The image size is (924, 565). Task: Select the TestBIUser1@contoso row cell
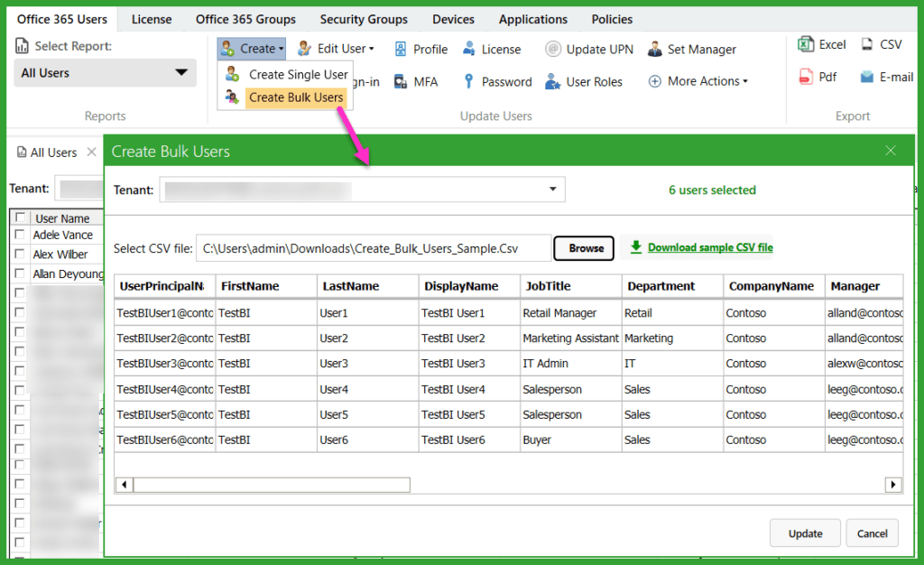coord(165,313)
